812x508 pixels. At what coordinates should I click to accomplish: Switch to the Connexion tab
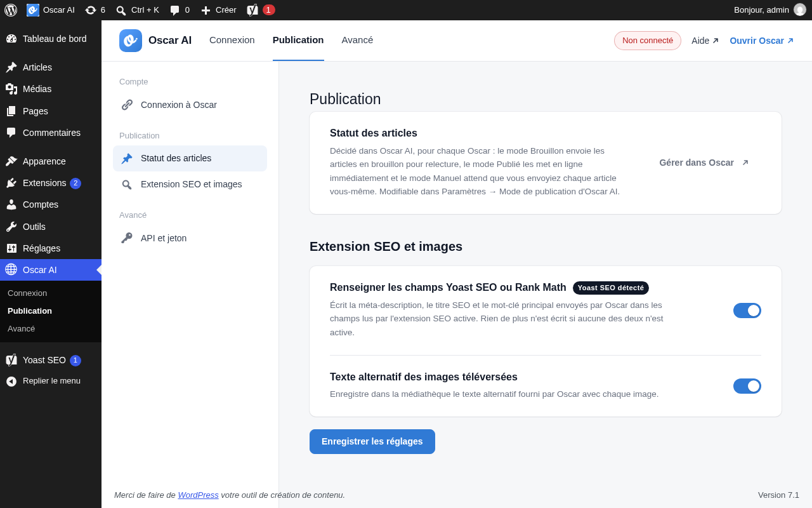click(x=232, y=40)
